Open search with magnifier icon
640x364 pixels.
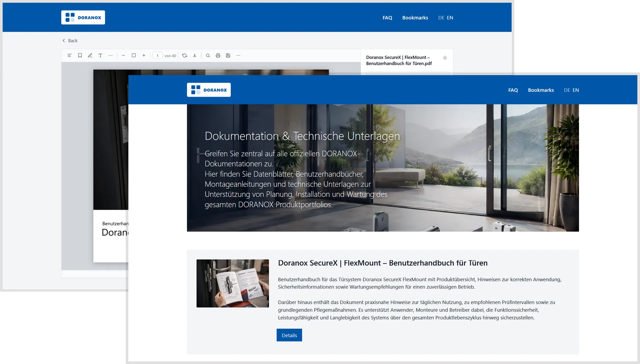point(208,56)
